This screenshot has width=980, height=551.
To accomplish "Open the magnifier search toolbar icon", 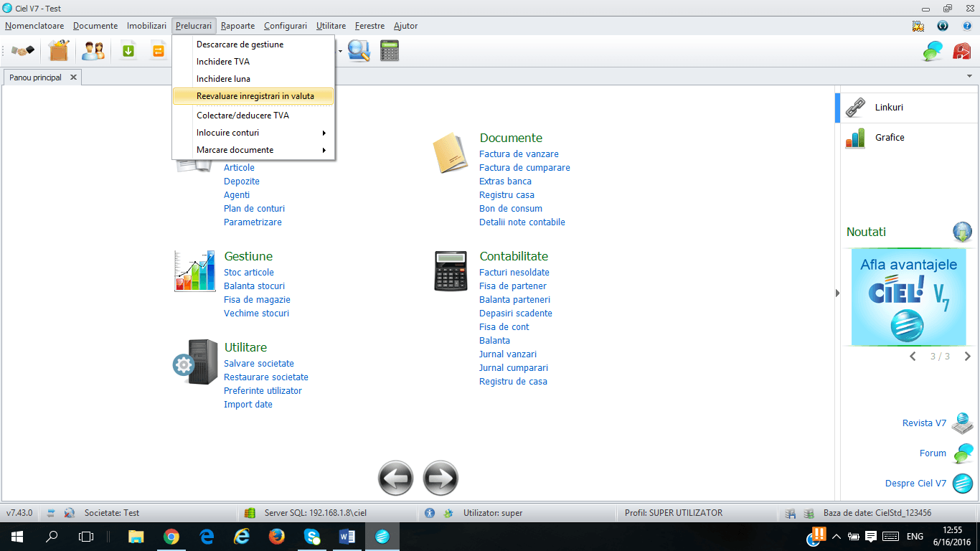I will [x=358, y=51].
